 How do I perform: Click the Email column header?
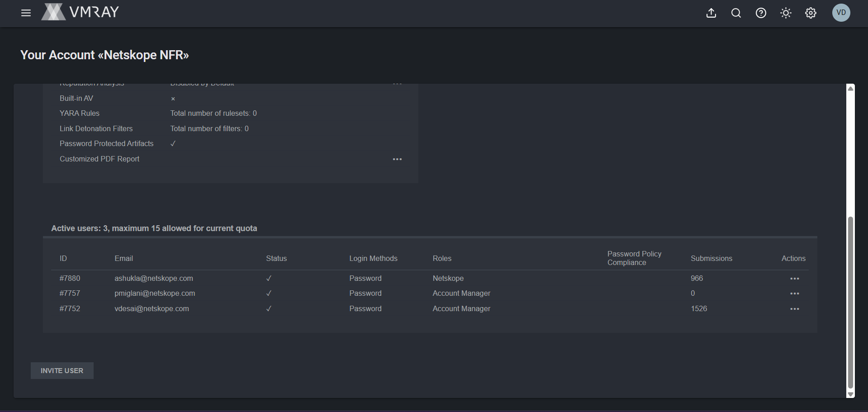[123, 258]
